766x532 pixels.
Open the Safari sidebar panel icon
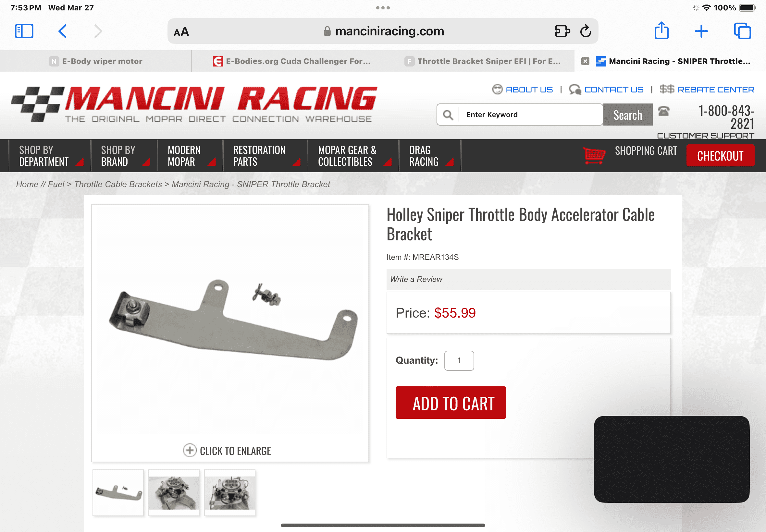24,31
